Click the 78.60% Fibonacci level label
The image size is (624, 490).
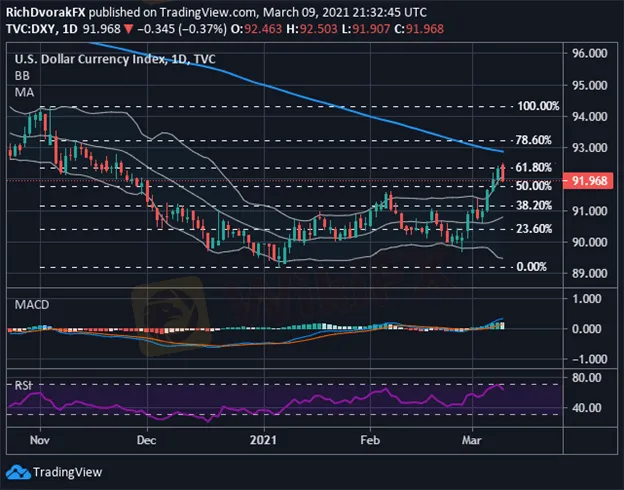(x=534, y=140)
